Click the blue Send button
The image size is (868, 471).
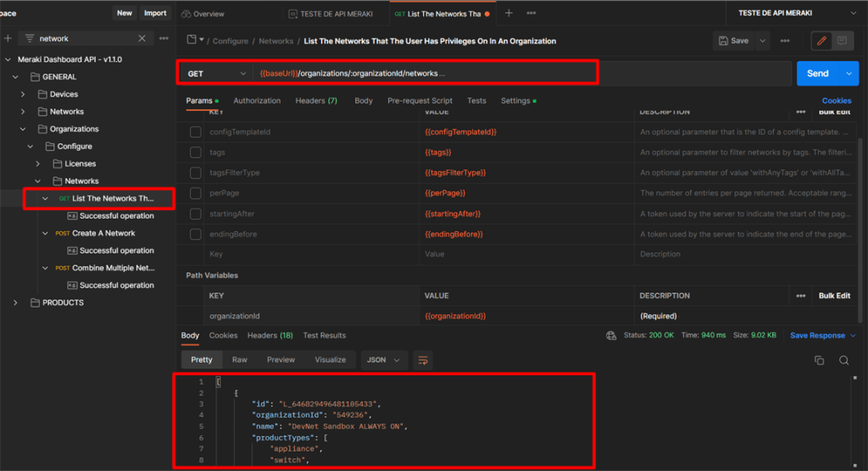click(x=817, y=74)
